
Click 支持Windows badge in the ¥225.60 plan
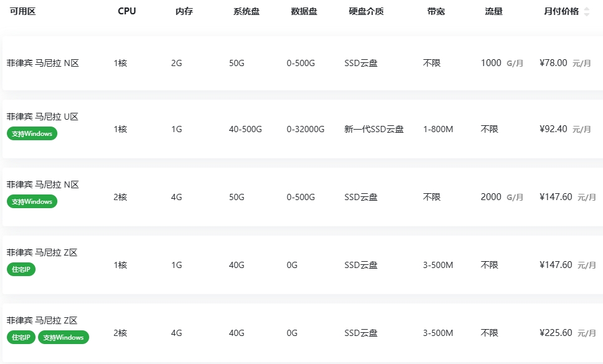(64, 337)
